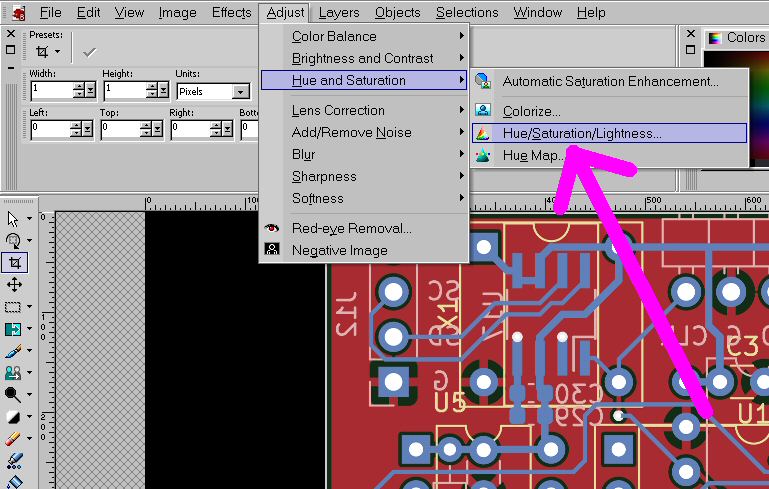
Task: Select the Move tool
Action: (14, 285)
